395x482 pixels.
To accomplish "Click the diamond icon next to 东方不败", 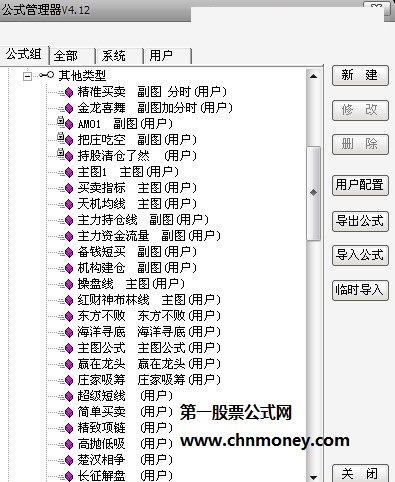I will (x=69, y=316).
